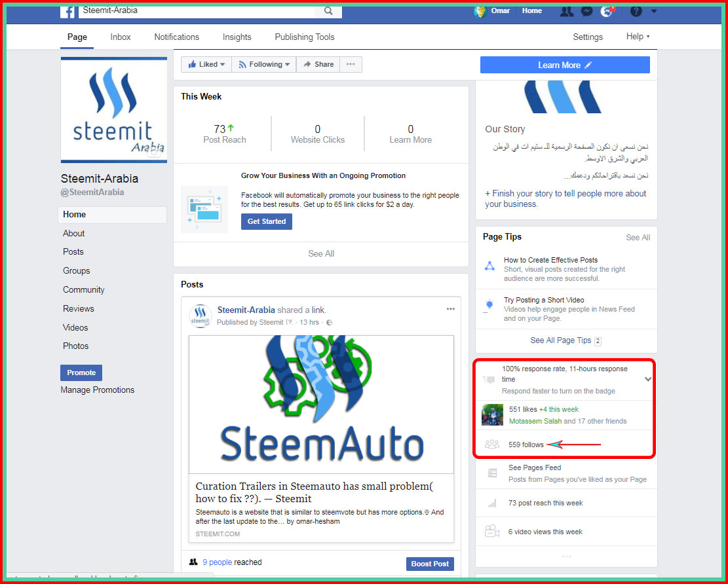Click the video camera icon beside video views
Screen dimensions: 728x584
point(491,531)
